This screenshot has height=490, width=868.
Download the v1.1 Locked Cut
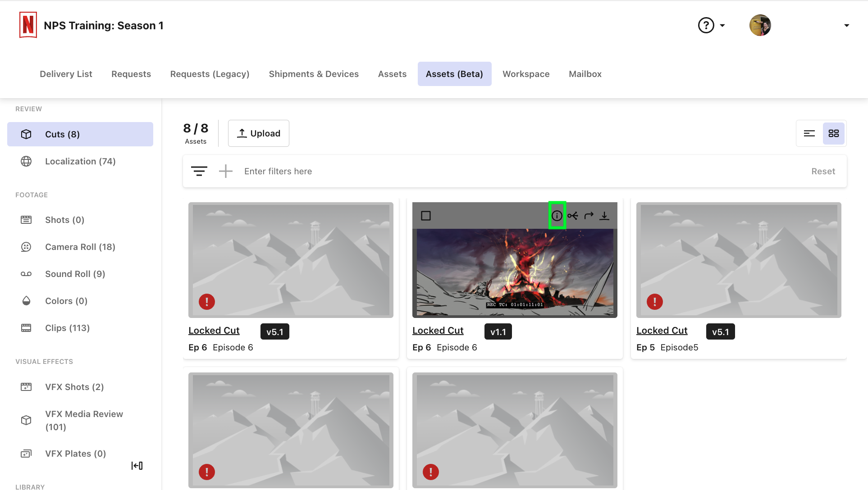click(x=604, y=216)
